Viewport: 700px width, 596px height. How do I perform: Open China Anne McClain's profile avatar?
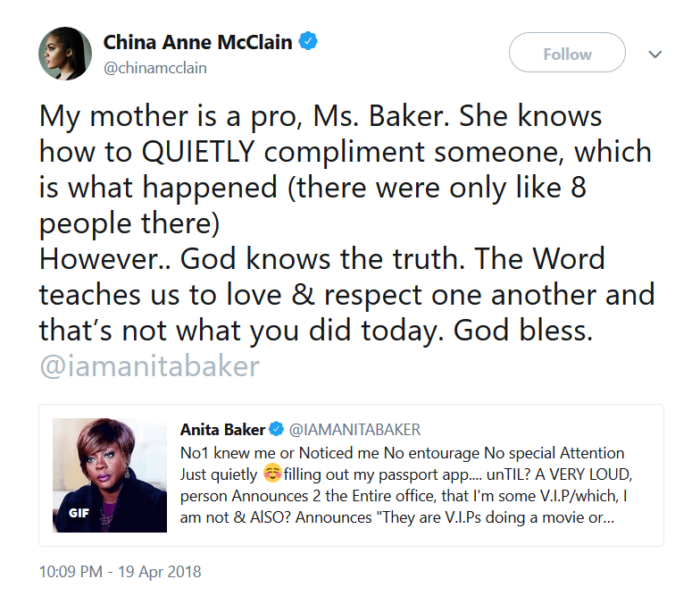click(x=65, y=54)
